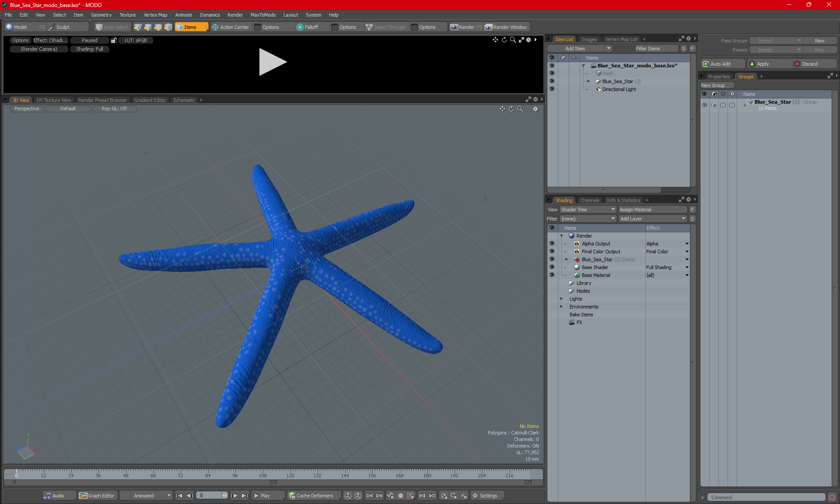Select the Falloff tool icon
The height and width of the screenshot is (504, 840).
click(301, 27)
